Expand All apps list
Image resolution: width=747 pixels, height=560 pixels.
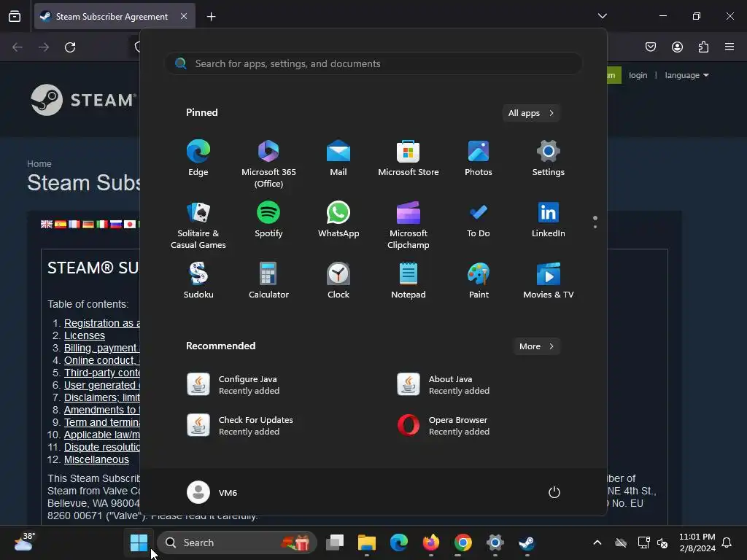[531, 113]
